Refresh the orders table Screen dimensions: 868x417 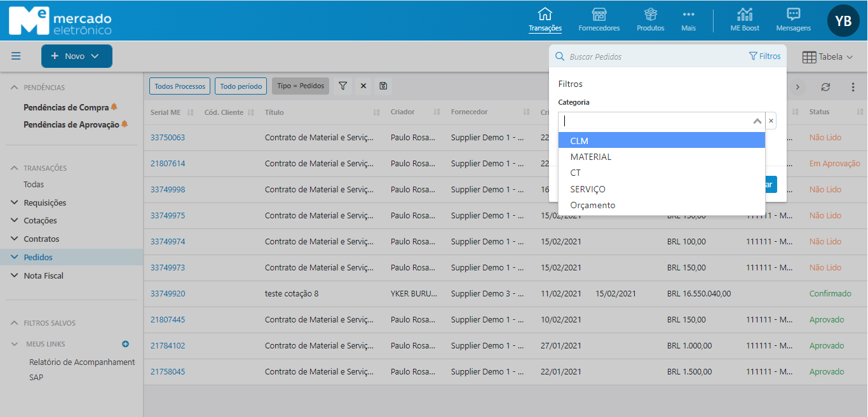[825, 87]
